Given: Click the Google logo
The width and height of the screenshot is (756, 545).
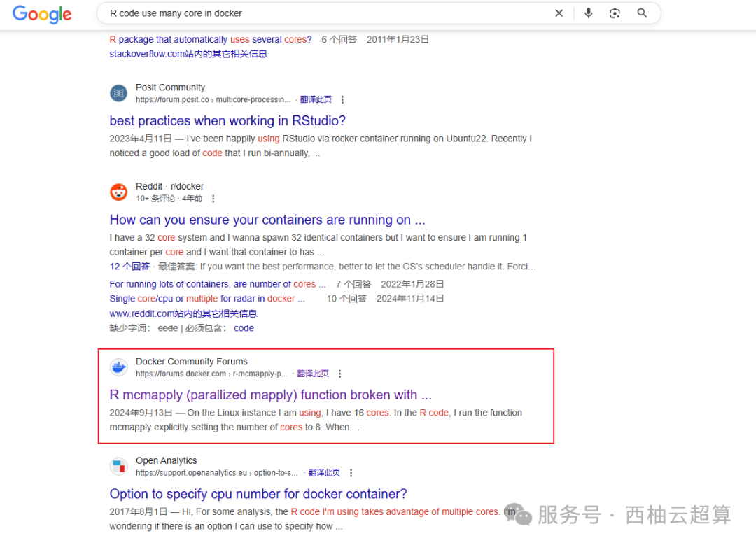Looking at the screenshot, I should pos(42,14).
